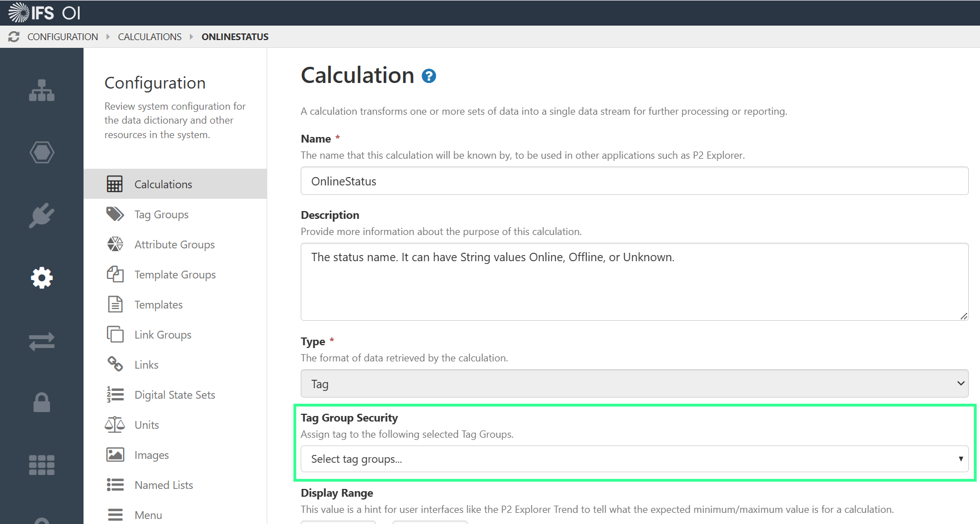Open the data exchange arrows icon
This screenshot has width=980, height=524.
click(x=42, y=341)
